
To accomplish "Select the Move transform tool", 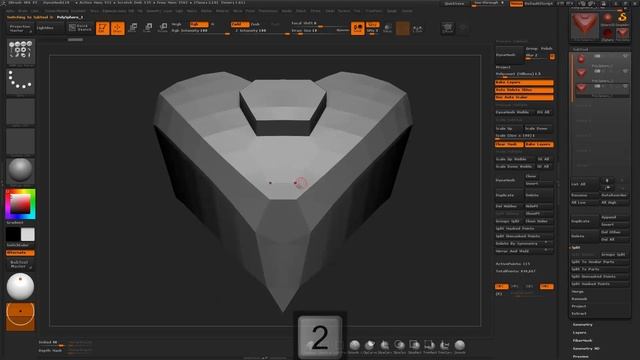I will pos(133,28).
